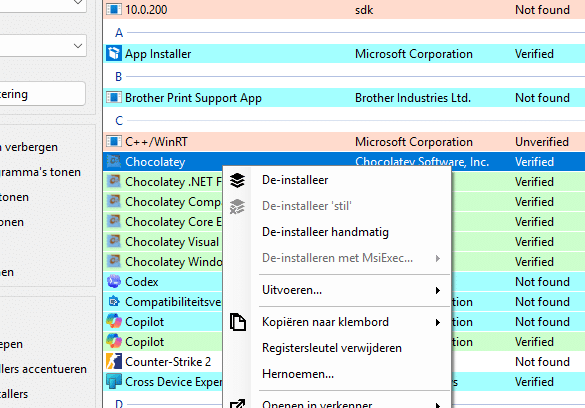
Task: Click the Chocolatey row icon
Action: click(x=114, y=161)
